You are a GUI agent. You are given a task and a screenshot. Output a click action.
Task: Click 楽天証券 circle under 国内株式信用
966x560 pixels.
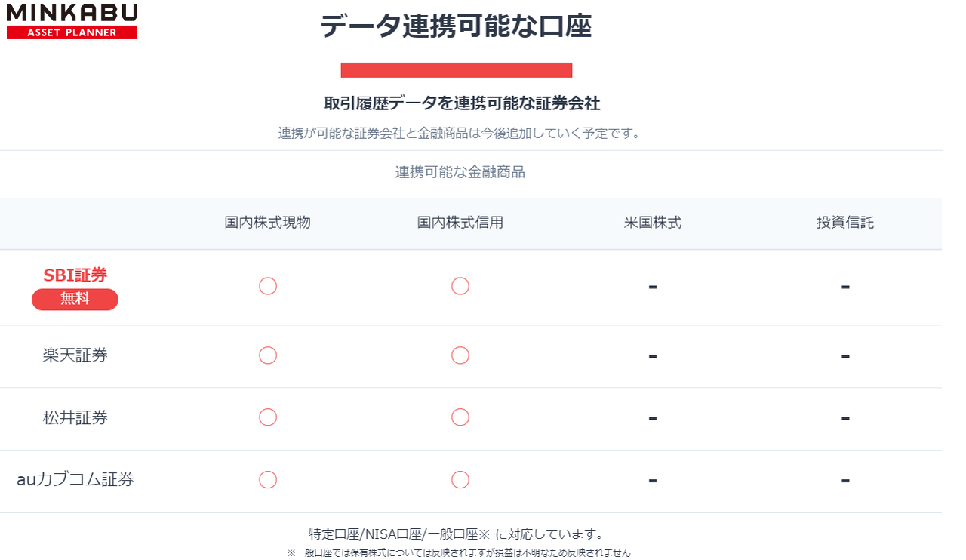pyautogui.click(x=460, y=355)
